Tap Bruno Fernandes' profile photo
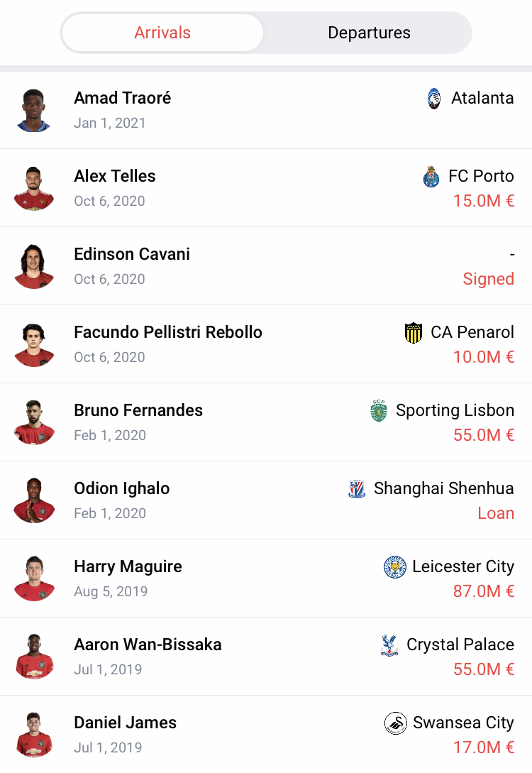The width and height of the screenshot is (532, 773). click(x=34, y=422)
